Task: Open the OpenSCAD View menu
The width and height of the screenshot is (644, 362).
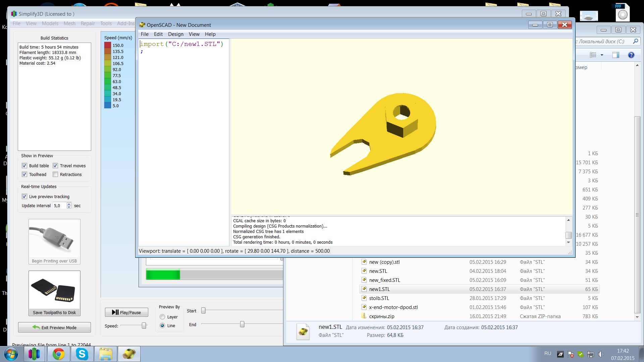Action: coord(194,34)
